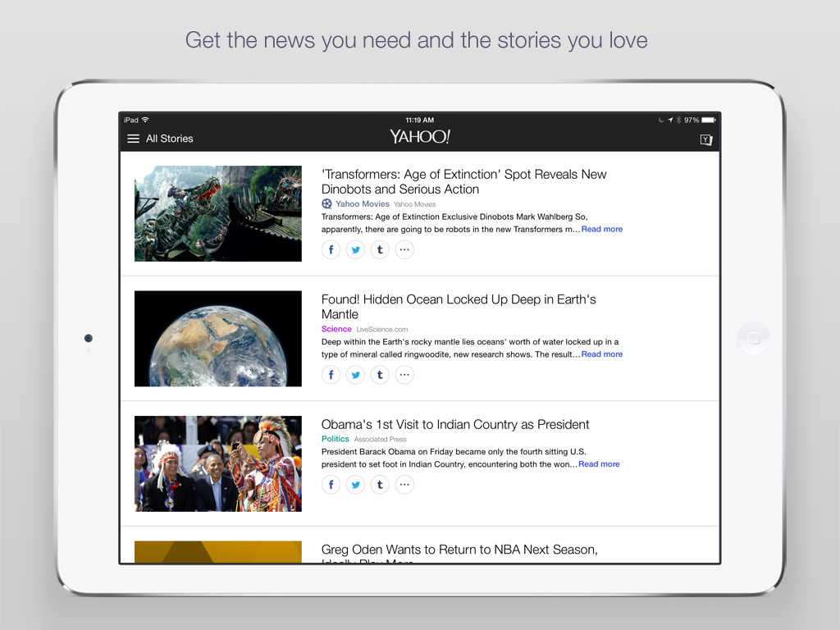Image resolution: width=840 pixels, height=630 pixels.
Task: Share Obama story on Twitter
Action: coord(355,485)
